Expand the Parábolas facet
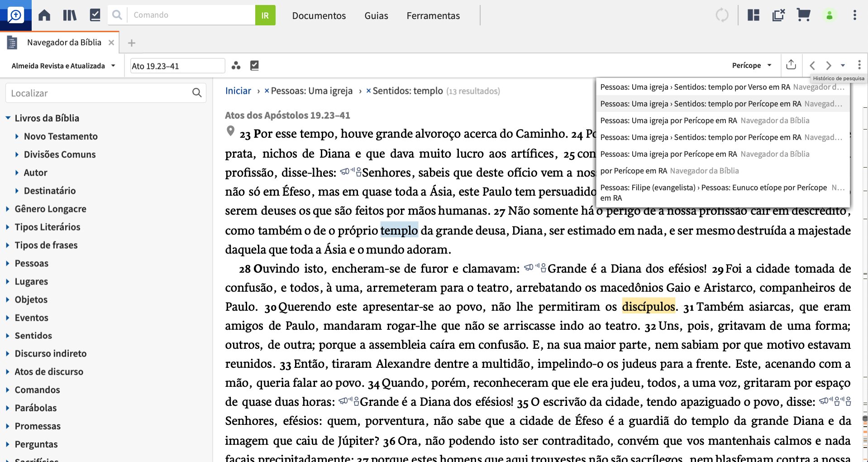This screenshot has height=462, width=868. [x=8, y=408]
